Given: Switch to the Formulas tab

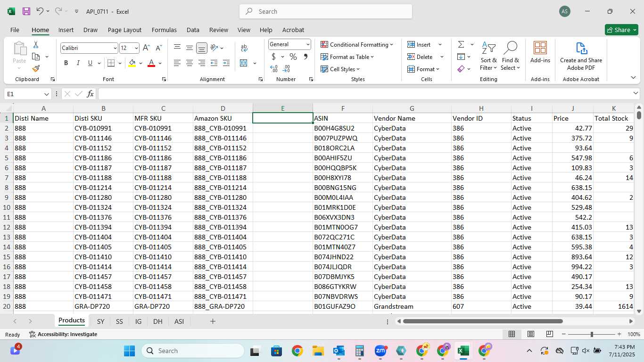Looking at the screenshot, I should point(164,30).
